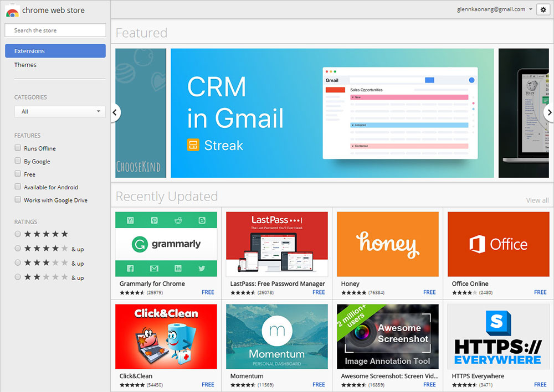Open the laptop featured banner
554x392 pixels.
(x=524, y=113)
